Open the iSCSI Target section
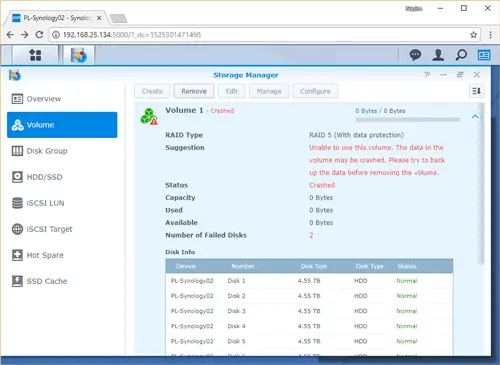The image size is (500, 365). pyautogui.click(x=62, y=229)
